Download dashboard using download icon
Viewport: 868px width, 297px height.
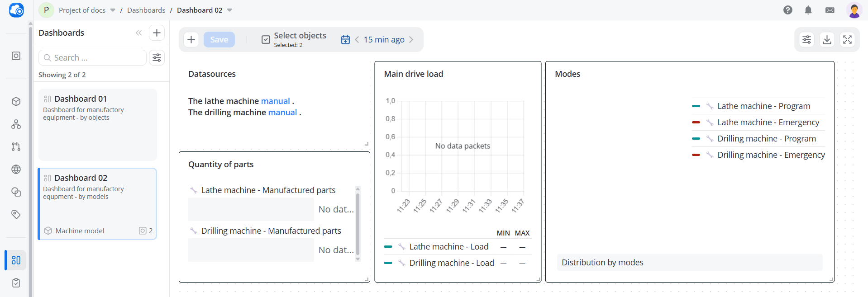(827, 39)
